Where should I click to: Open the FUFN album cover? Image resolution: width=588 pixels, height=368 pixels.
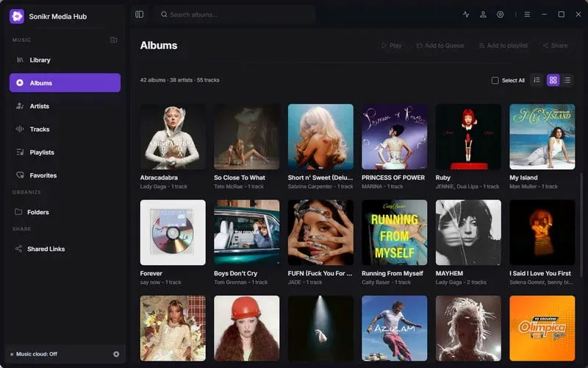pyautogui.click(x=320, y=233)
